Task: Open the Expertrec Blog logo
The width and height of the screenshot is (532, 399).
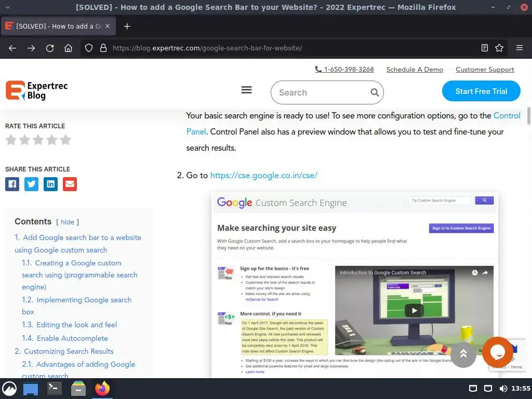Action: point(37,90)
